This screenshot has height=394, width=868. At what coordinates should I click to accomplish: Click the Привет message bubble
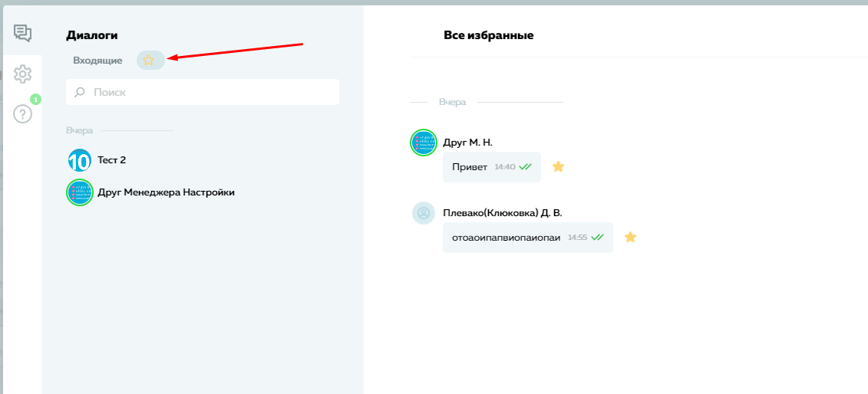[492, 167]
